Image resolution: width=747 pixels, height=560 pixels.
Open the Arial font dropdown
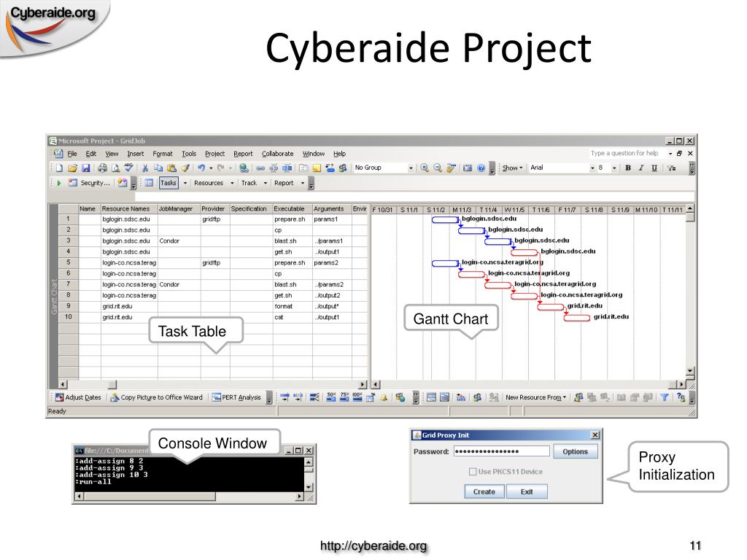[592, 168]
